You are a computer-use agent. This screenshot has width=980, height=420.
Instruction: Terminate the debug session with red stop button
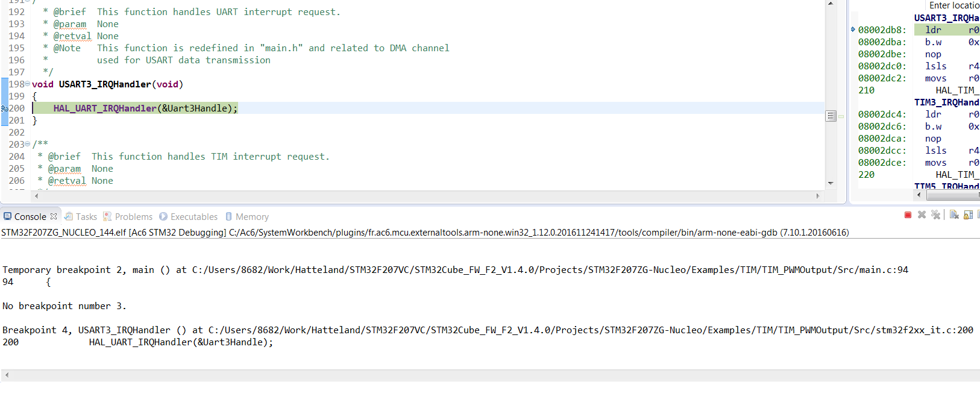pos(908,215)
